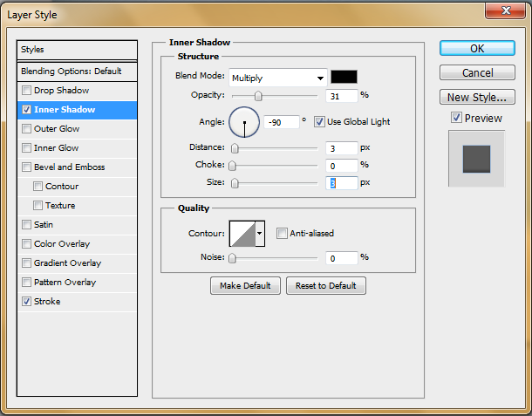Uncheck the Preview checkbox
This screenshot has height=416, width=532.
click(x=456, y=118)
